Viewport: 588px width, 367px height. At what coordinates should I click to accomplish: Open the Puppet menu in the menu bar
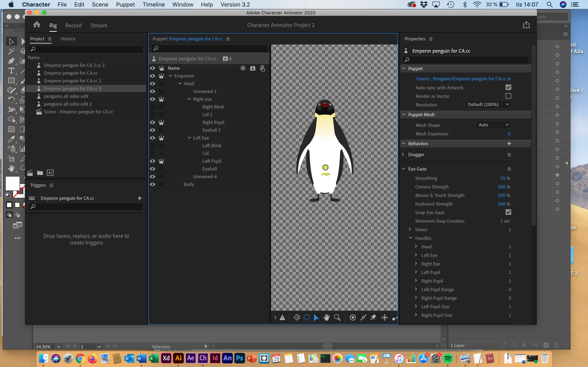125,4
